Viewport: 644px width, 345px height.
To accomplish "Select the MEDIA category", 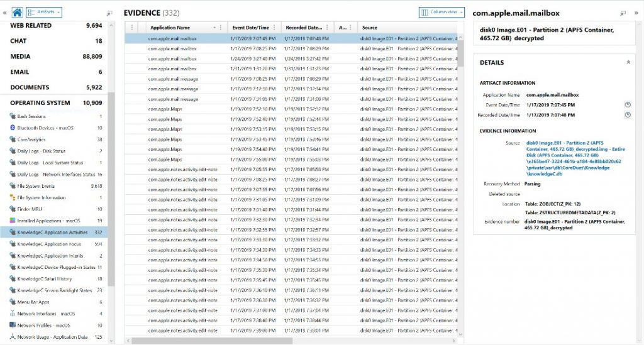I will 56,56.
